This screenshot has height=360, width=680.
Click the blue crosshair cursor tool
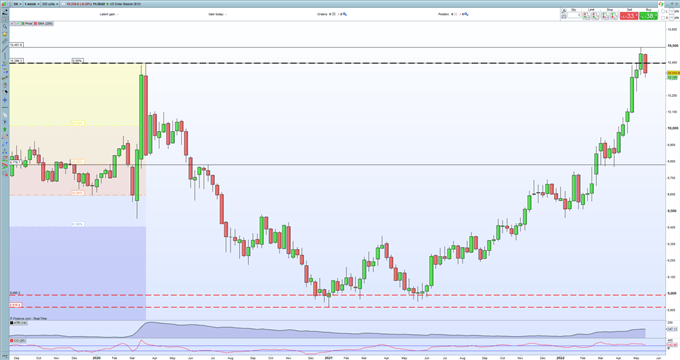click(5, 100)
